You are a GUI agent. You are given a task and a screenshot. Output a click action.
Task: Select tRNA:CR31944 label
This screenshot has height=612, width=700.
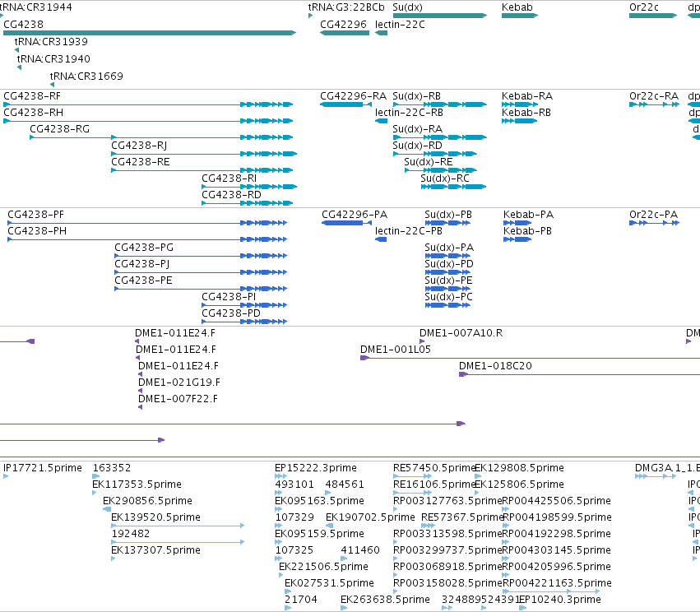tap(35, 7)
